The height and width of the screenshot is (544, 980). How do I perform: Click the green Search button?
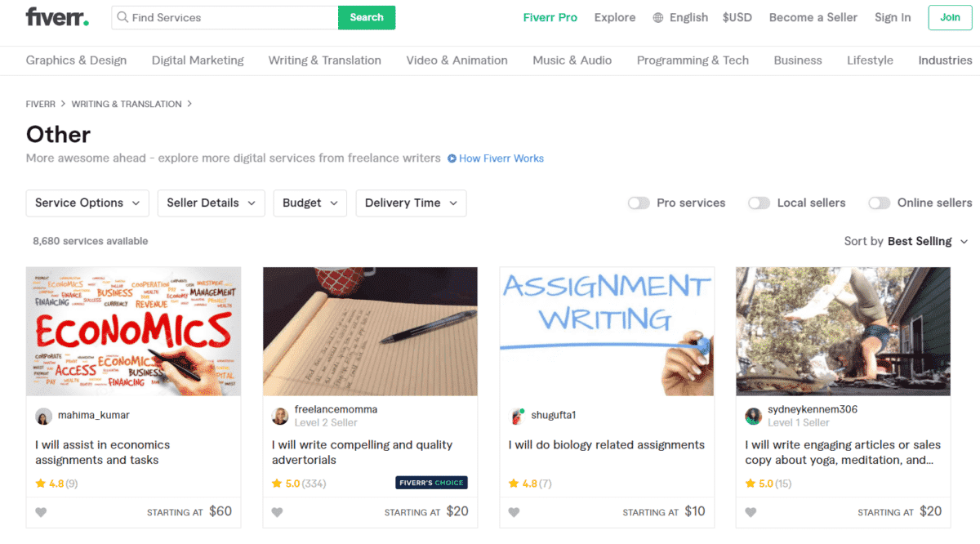pyautogui.click(x=367, y=17)
